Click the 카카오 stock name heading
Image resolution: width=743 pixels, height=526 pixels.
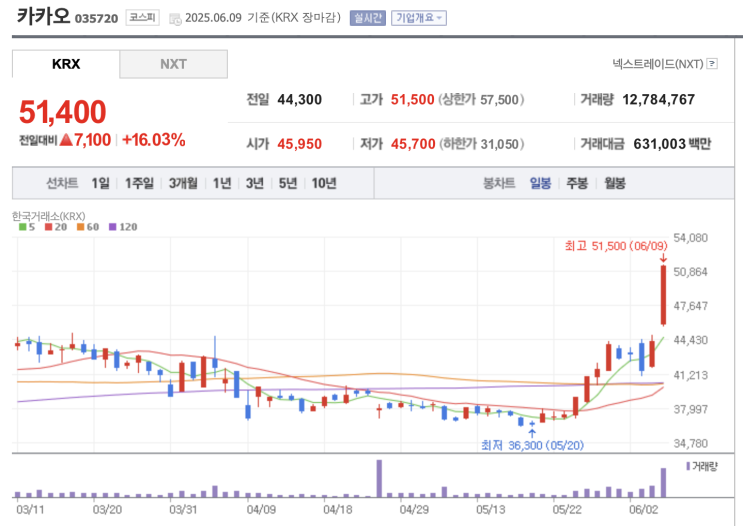[43, 17]
